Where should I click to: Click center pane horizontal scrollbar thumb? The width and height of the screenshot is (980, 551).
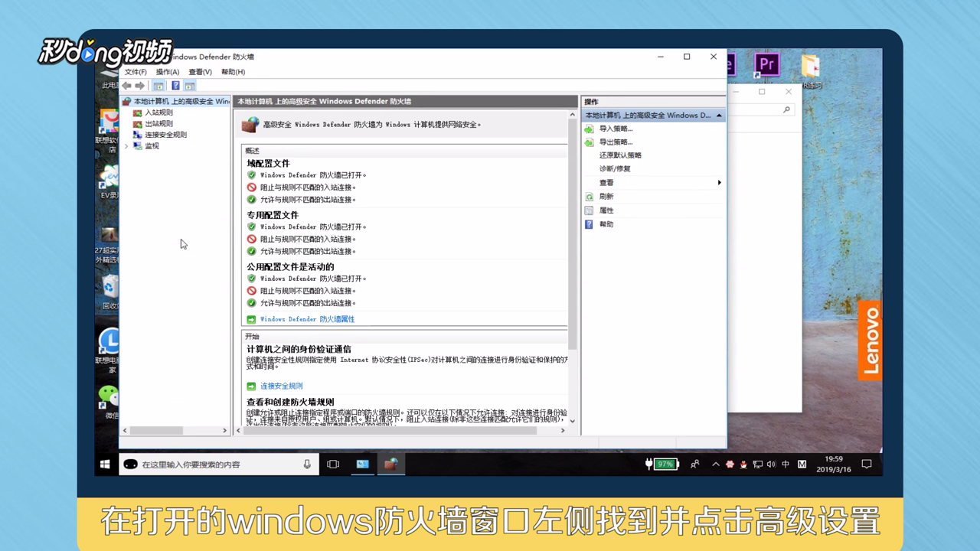389,431
